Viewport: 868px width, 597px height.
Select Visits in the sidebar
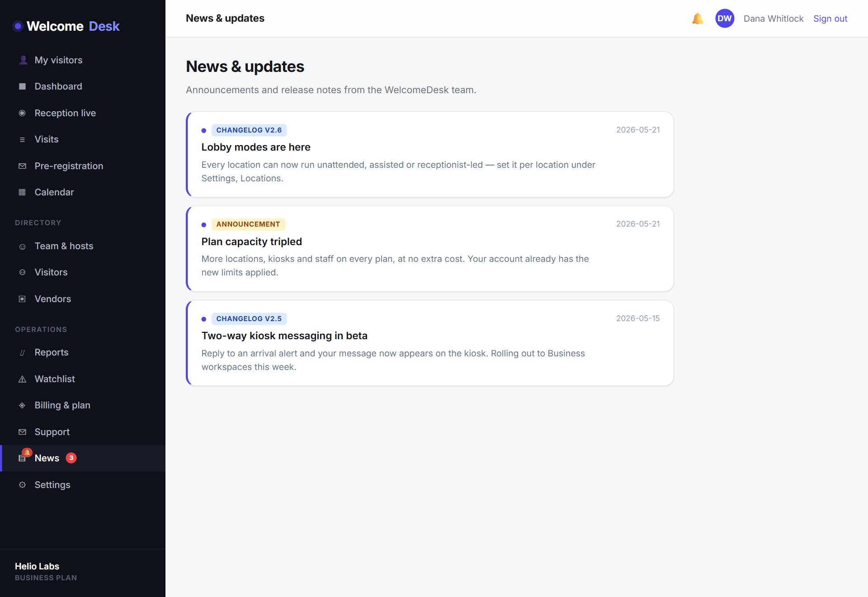(83, 139)
